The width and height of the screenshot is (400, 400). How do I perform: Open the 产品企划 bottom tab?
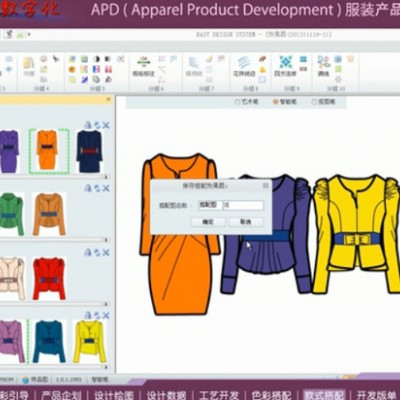click(61, 395)
